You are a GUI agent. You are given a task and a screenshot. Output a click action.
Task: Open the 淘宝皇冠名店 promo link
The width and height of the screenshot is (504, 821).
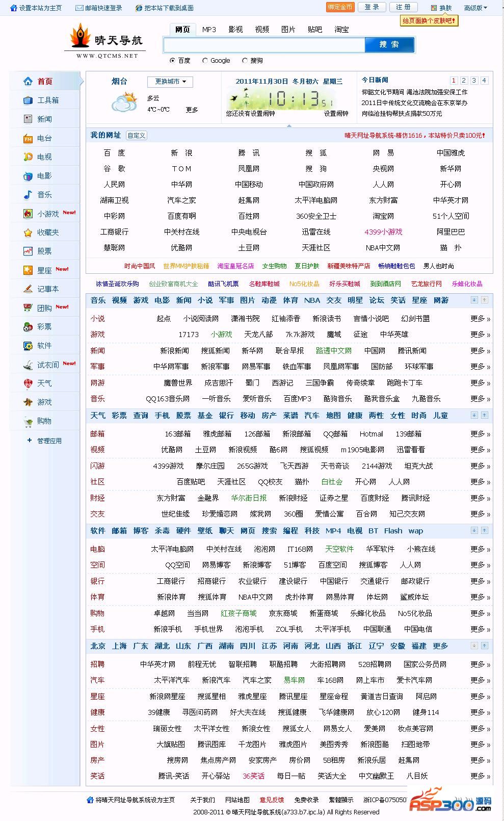click(235, 266)
